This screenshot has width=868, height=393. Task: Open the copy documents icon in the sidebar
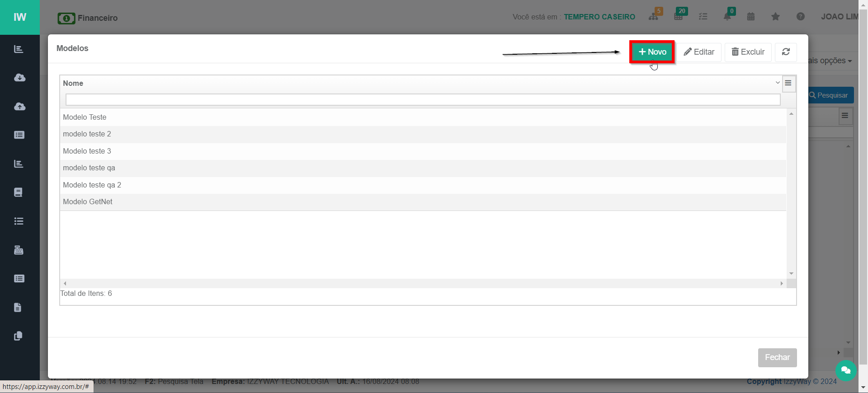(x=18, y=336)
